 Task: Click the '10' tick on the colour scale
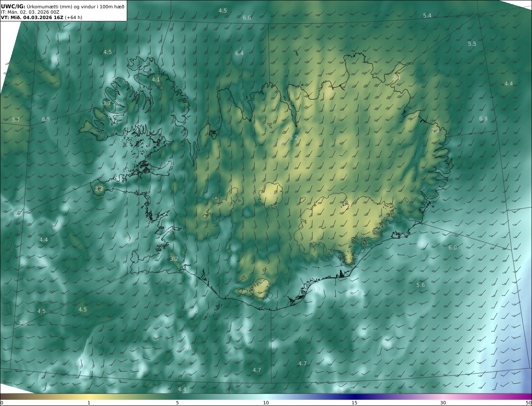[x=266, y=403]
